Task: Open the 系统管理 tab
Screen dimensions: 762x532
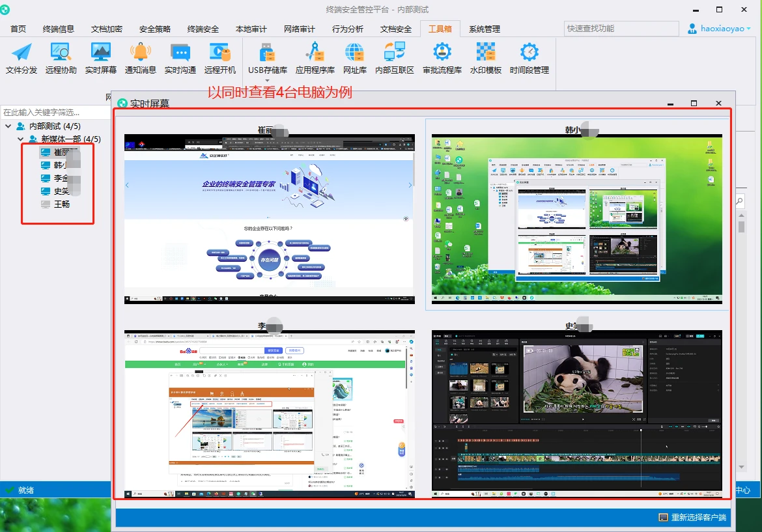Action: (485, 29)
